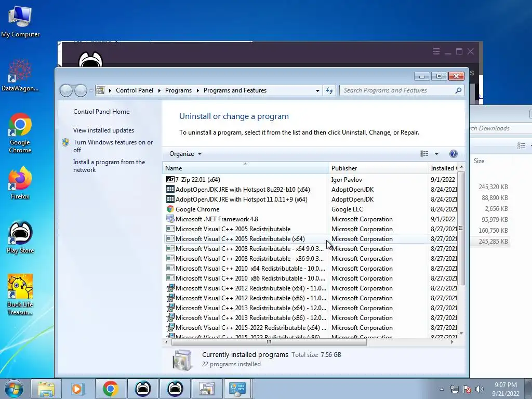This screenshot has width=532, height=399.
Task: Click Programs breadcrumb
Action: 178,90
